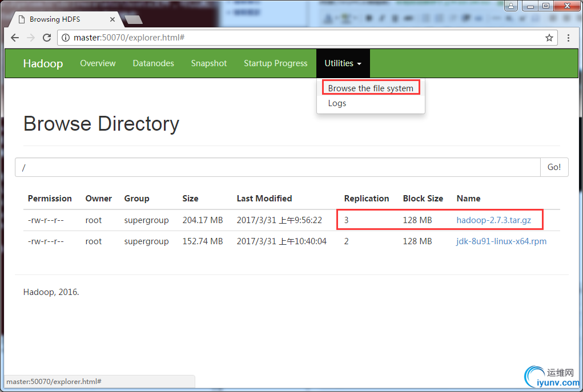Open the Datanodes page
Screen dimensions: 583x392
[x=153, y=63]
